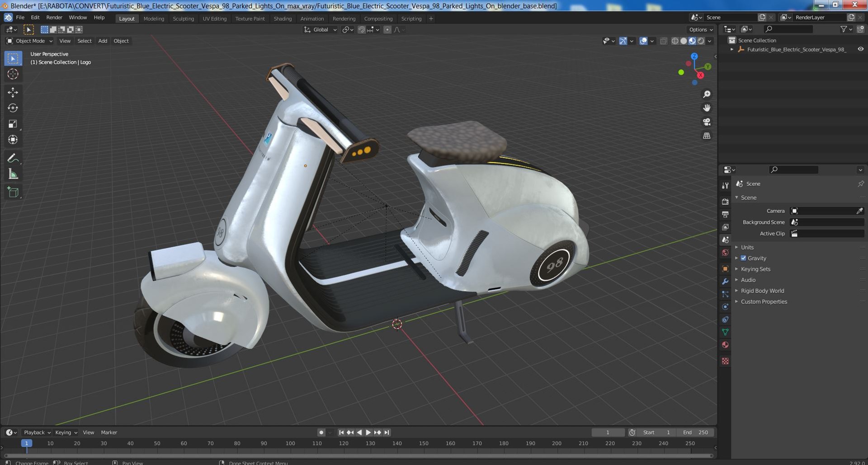Jump to the end frame button
The image size is (868, 465).
coord(387,432)
